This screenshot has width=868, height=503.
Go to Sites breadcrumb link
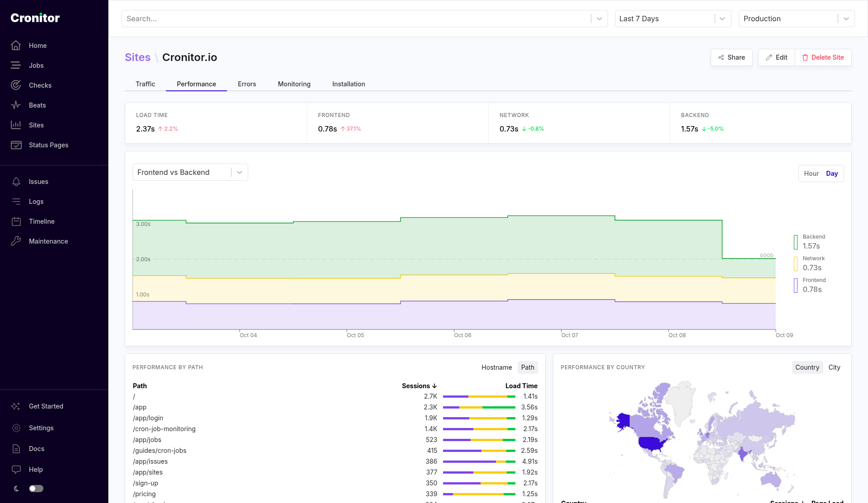coord(137,57)
